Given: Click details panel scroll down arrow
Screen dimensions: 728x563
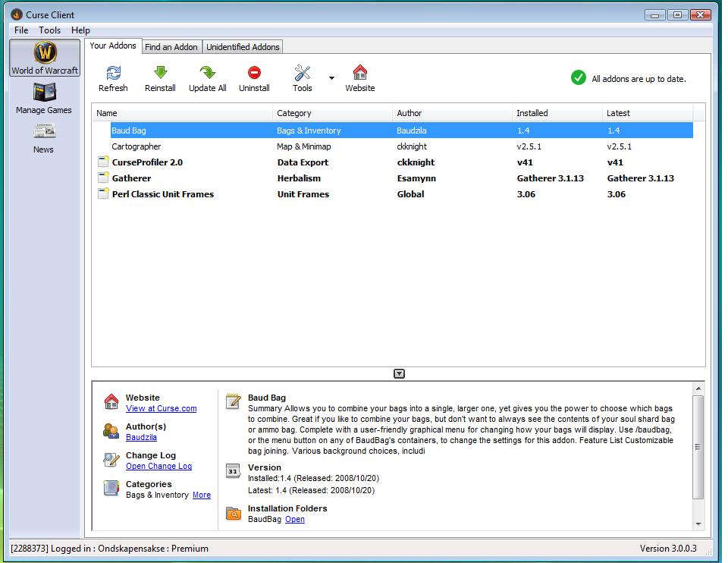Looking at the screenshot, I should click(x=698, y=524).
